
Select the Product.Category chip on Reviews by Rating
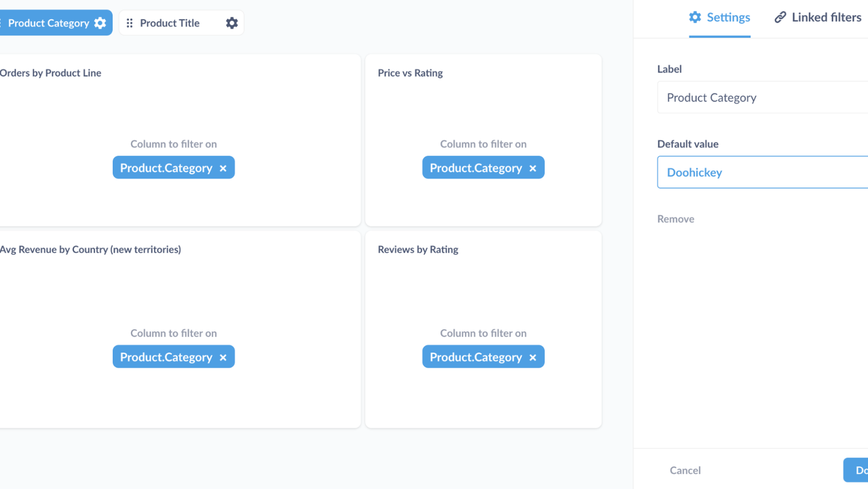[475, 357]
